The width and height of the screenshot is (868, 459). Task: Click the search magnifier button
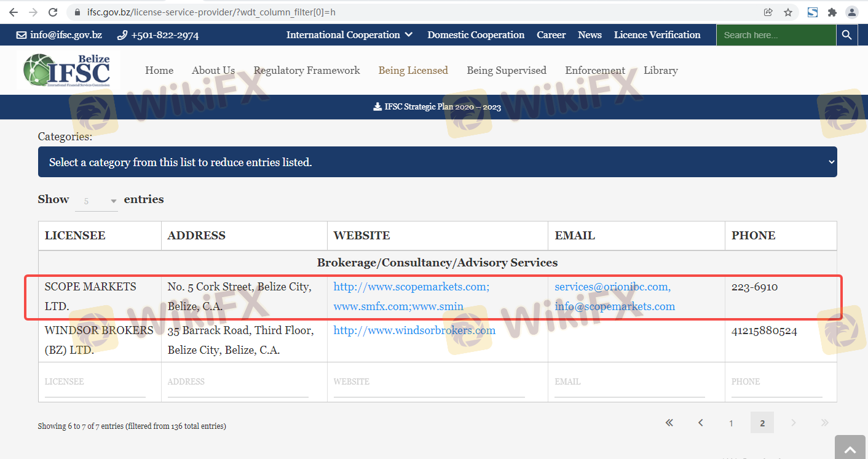[x=846, y=35]
